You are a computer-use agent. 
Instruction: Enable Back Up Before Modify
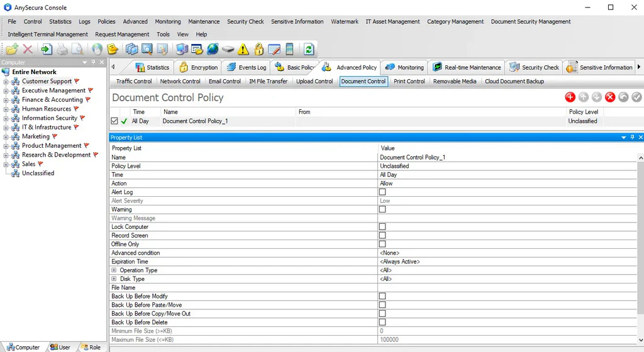[x=382, y=296]
